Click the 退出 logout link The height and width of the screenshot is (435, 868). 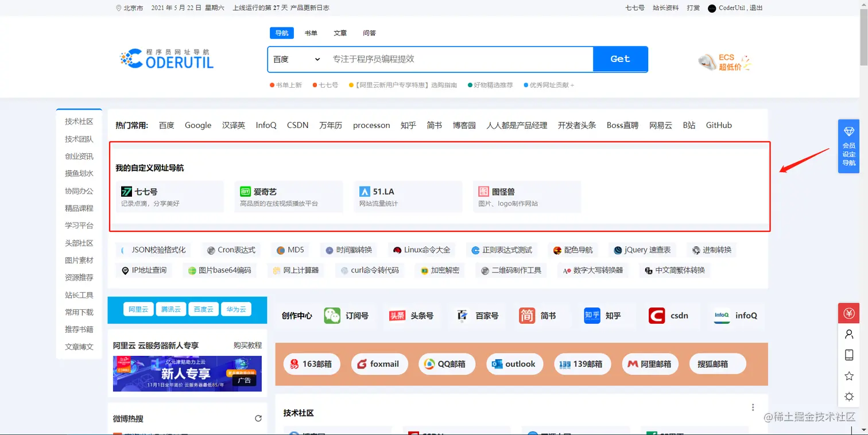(x=756, y=8)
